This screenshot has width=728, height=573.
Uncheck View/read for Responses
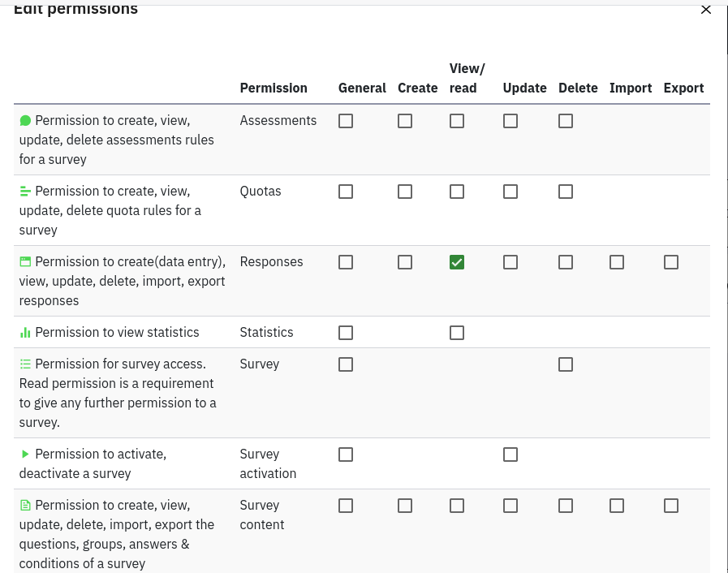pyautogui.click(x=457, y=262)
